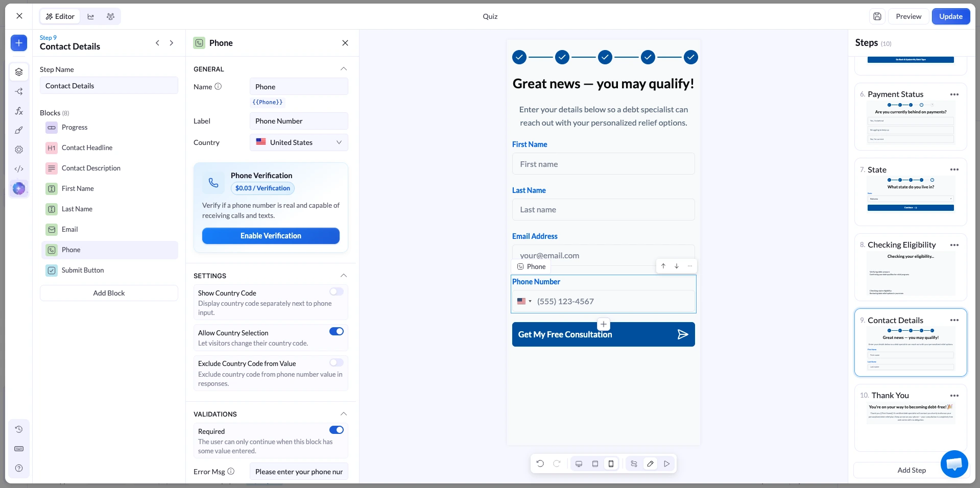Screen dimensions: 980x488
Task: Open the more options menu for Payment Status step
Action: (x=954, y=94)
